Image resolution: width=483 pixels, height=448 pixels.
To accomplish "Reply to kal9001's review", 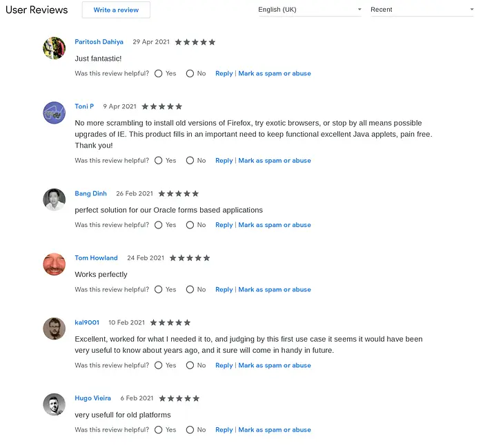I will (x=224, y=366).
